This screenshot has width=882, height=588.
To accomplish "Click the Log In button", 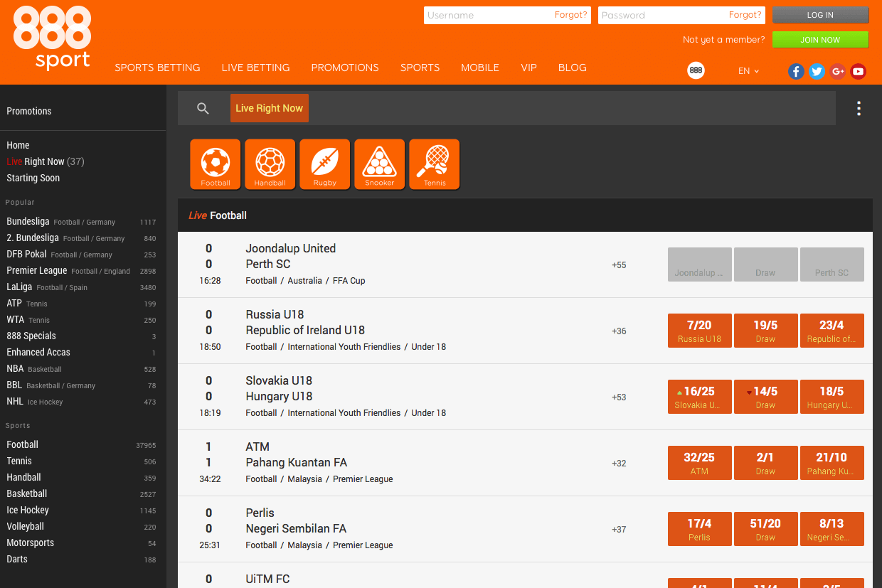I will [x=820, y=15].
